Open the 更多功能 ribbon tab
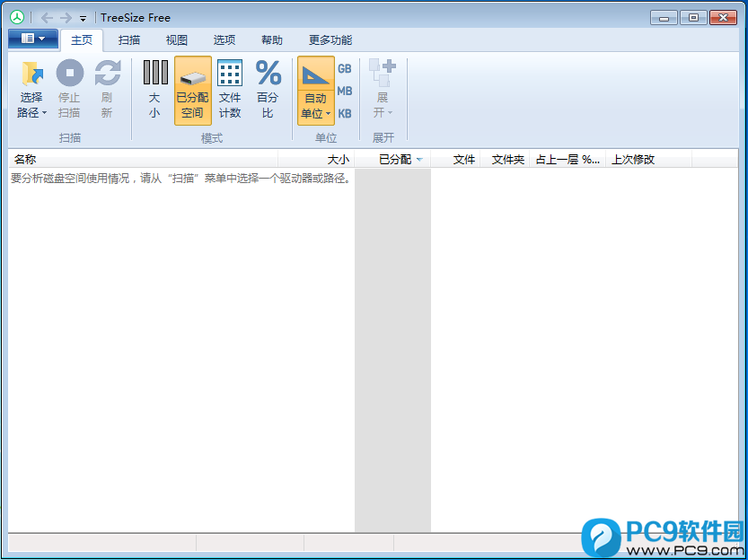 tap(330, 40)
